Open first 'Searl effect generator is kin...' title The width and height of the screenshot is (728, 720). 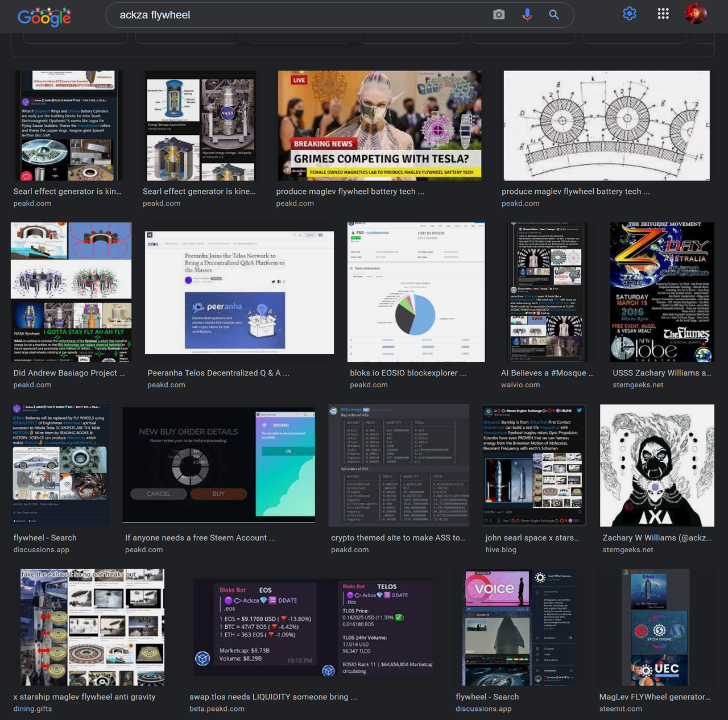67,192
